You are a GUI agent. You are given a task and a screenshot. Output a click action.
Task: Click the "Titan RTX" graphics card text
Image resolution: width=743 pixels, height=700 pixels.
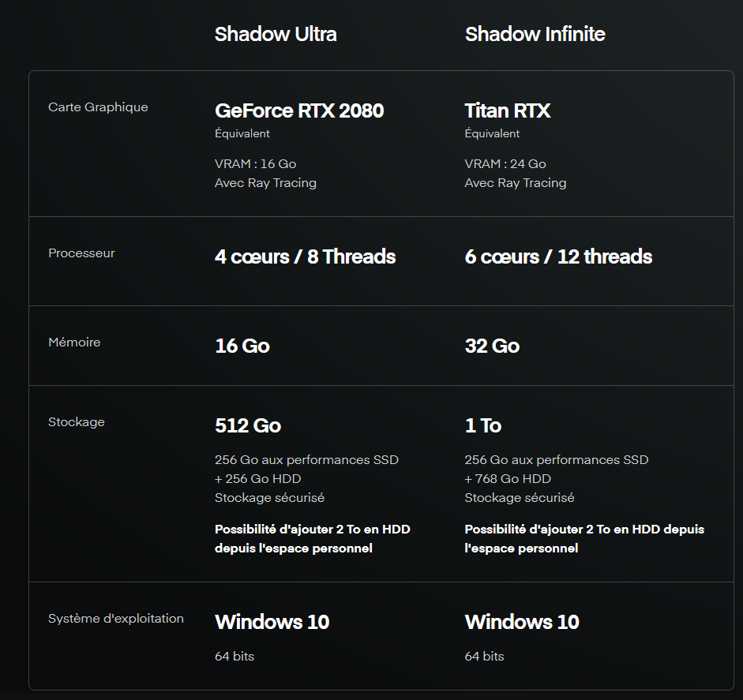tap(508, 110)
